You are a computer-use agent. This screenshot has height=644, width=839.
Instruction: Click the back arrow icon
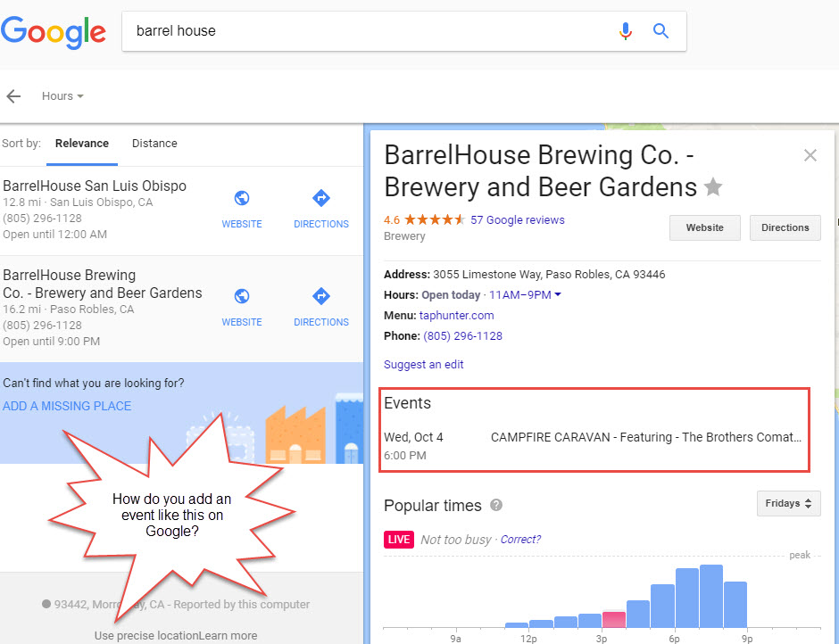13,96
